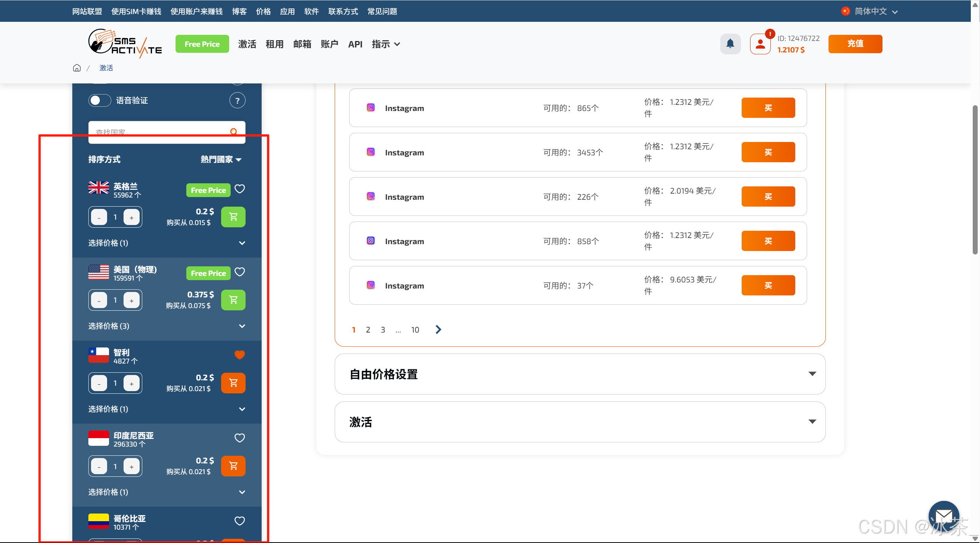Viewport: 980px width, 543px height.
Task: Enable the voice verification toggle
Action: coord(100,101)
